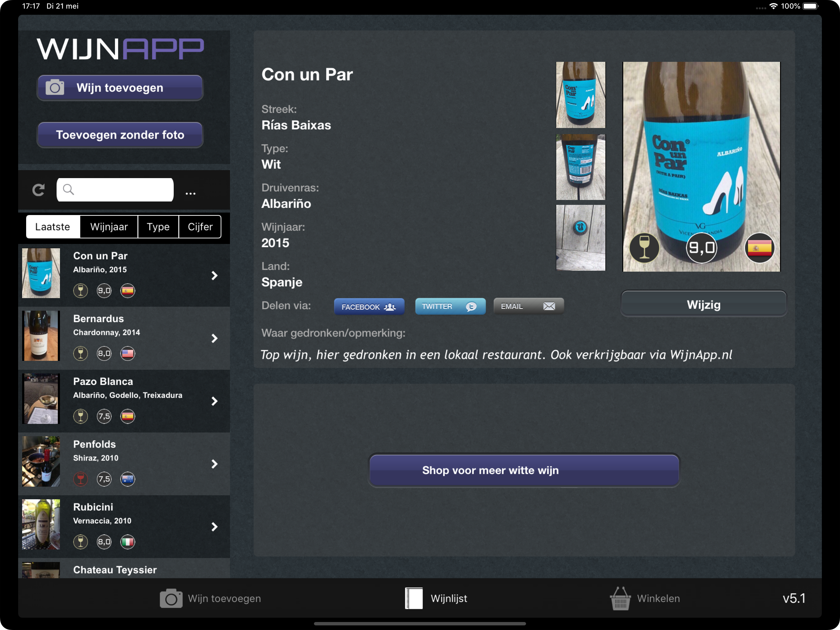Image resolution: width=840 pixels, height=630 pixels.
Task: Click the WIJNAPP logo
Action: pyautogui.click(x=121, y=49)
